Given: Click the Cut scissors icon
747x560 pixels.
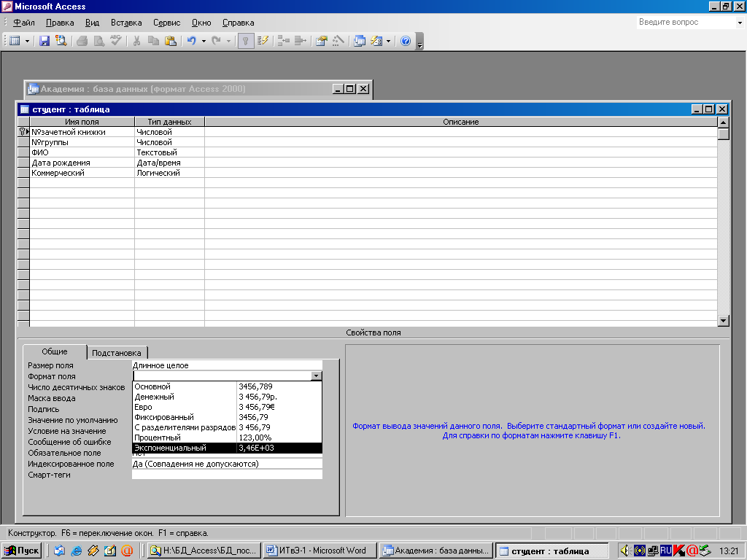Looking at the screenshot, I should tap(136, 41).
